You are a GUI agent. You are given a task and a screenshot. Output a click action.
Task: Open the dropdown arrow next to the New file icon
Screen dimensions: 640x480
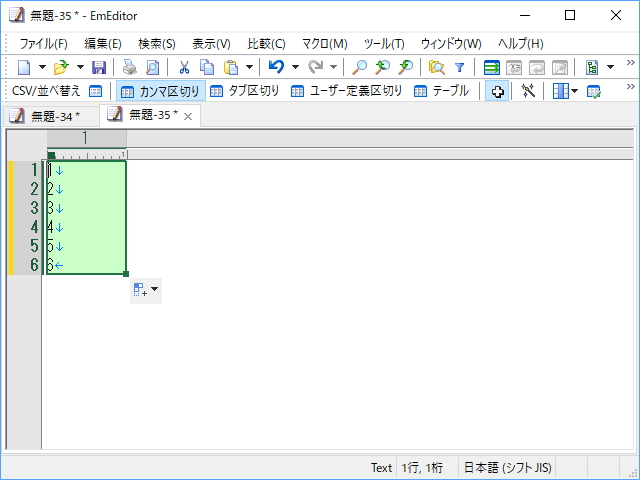point(42,67)
